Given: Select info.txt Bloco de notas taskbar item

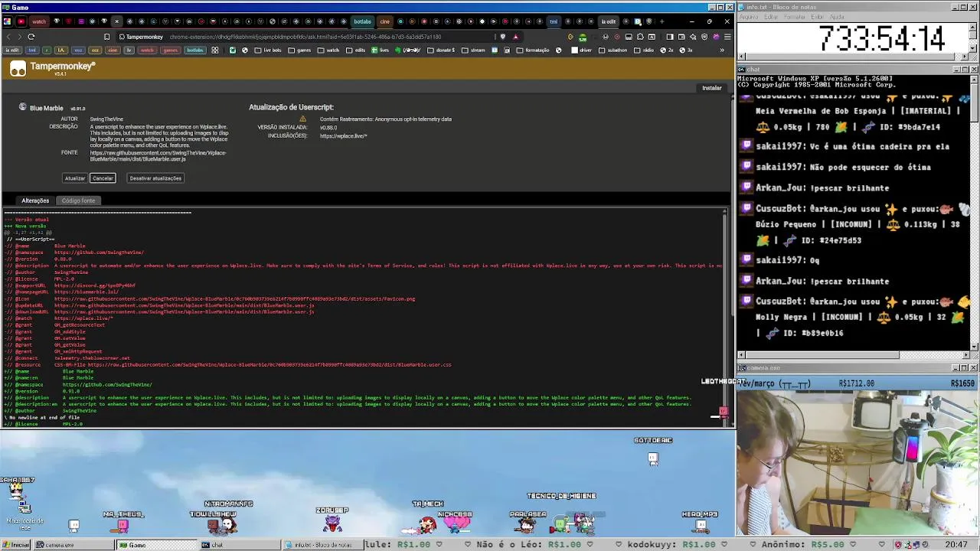Looking at the screenshot, I should 322,545.
